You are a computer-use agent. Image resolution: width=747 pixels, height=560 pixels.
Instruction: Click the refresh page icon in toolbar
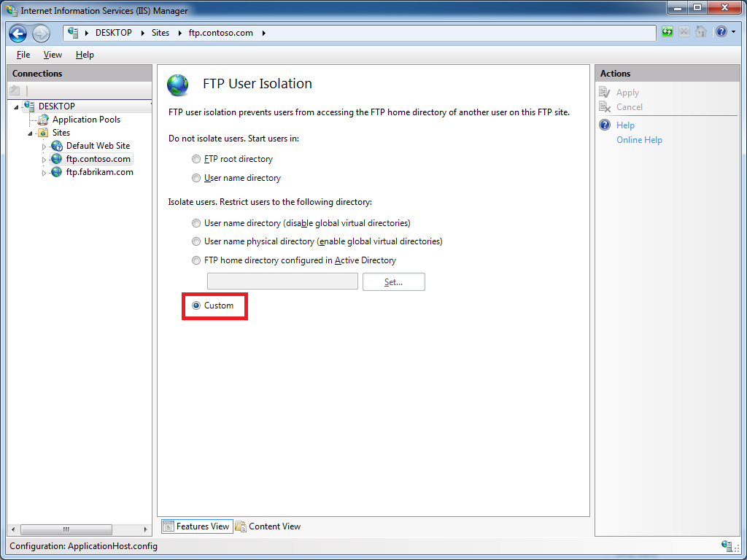tap(667, 32)
